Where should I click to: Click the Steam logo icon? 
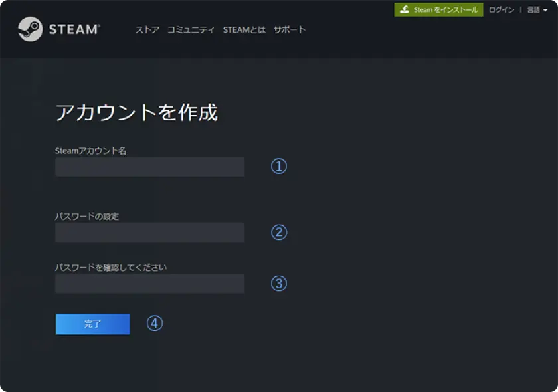[x=31, y=29]
